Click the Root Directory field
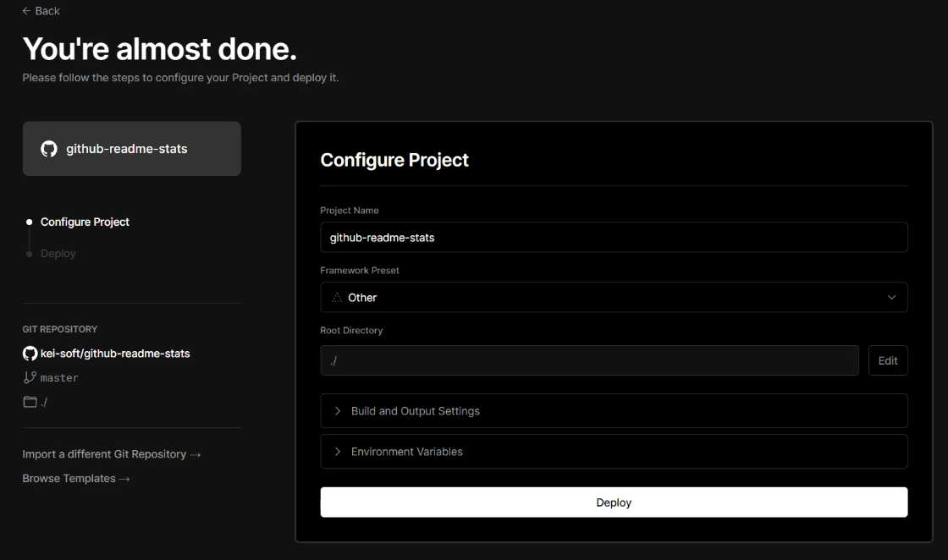 tap(589, 360)
